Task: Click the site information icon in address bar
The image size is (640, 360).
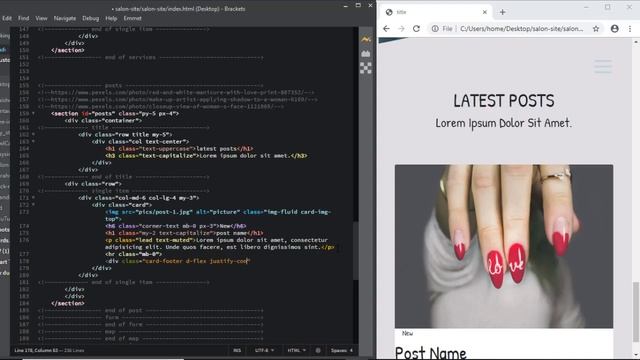Action: 435,29
